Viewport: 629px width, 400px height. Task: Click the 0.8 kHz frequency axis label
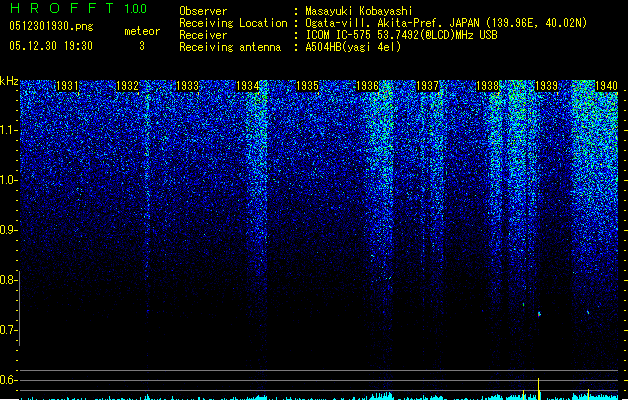(x=8, y=280)
